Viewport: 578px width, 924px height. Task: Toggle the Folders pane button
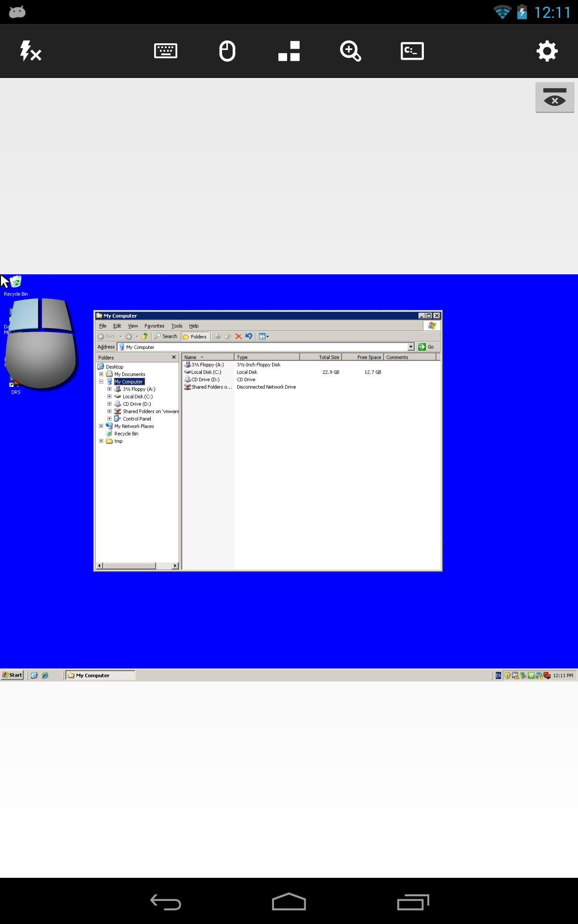(x=195, y=336)
